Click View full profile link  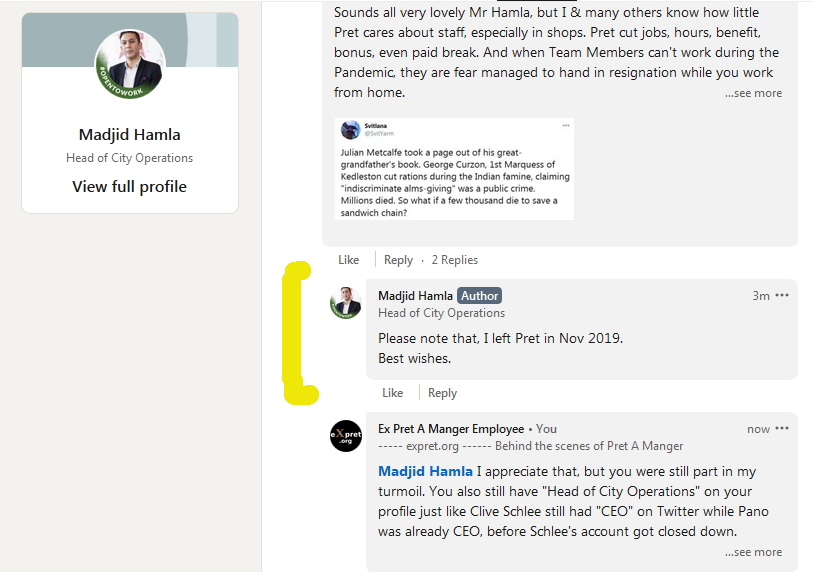pos(129,187)
